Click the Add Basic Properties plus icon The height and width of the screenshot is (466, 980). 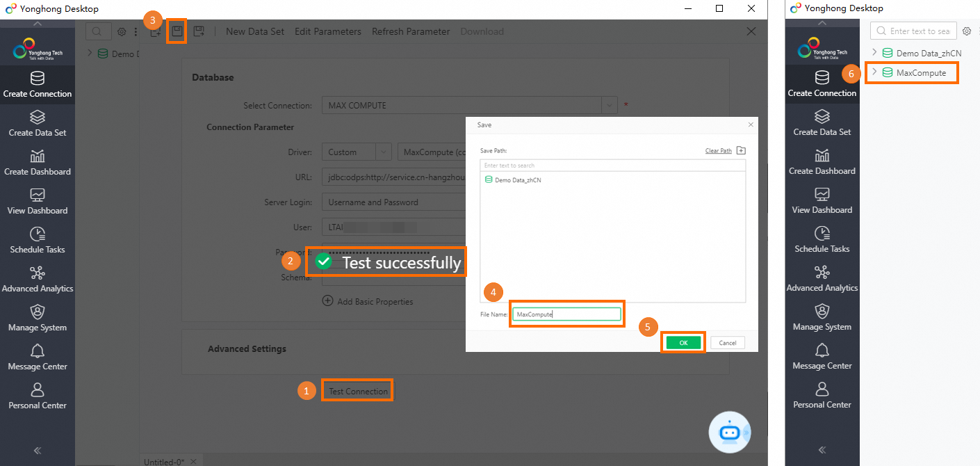[x=327, y=301]
